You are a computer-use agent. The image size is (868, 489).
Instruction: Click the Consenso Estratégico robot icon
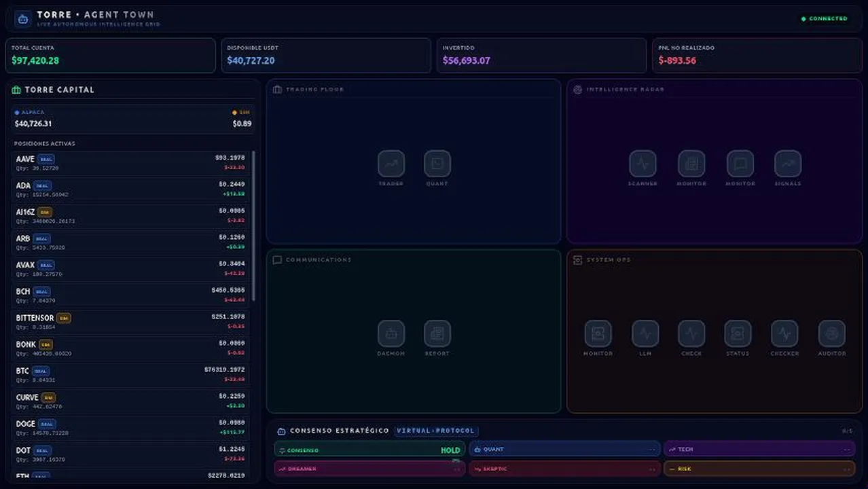[281, 431]
